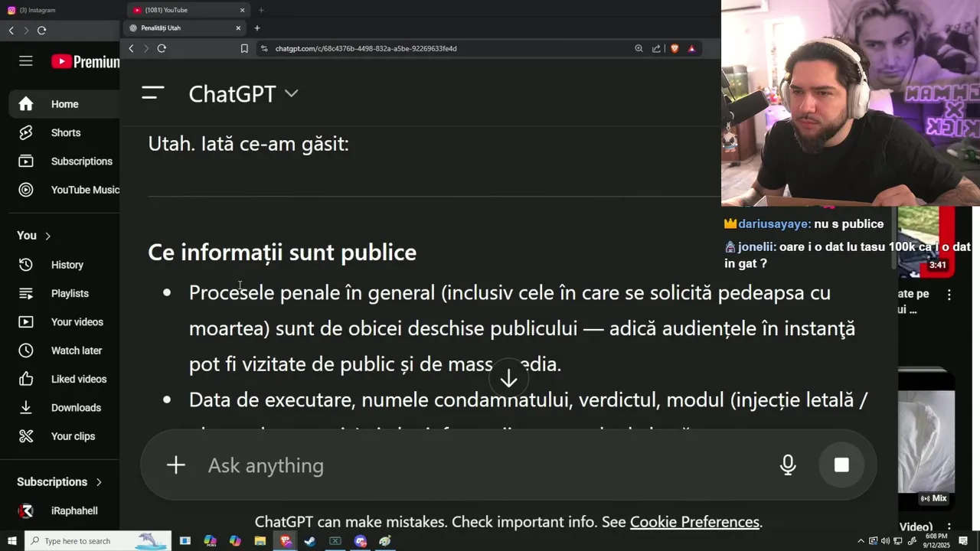Open File Explorer from the taskbar
The height and width of the screenshot is (551, 980).
pos(260,541)
